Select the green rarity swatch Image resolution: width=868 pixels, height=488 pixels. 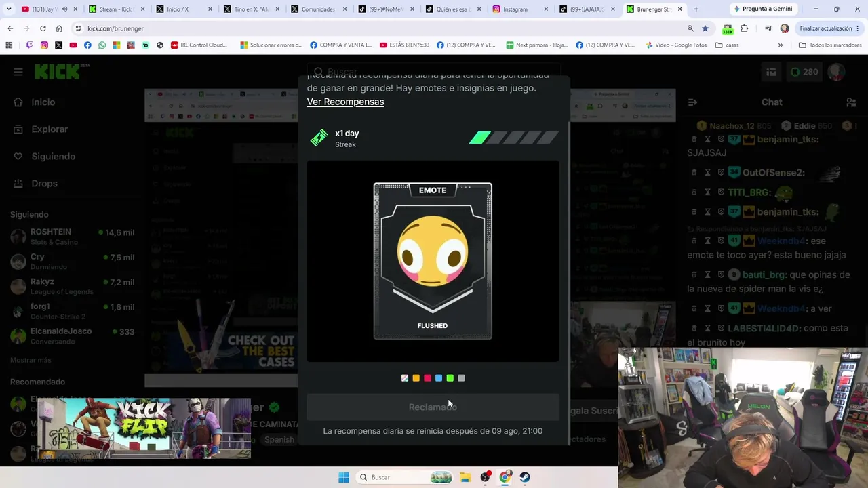[450, 378]
